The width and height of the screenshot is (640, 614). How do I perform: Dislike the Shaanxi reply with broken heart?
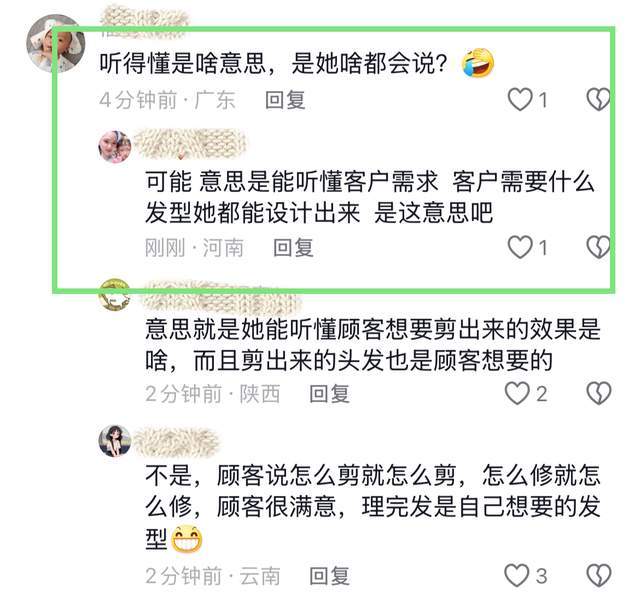click(598, 394)
